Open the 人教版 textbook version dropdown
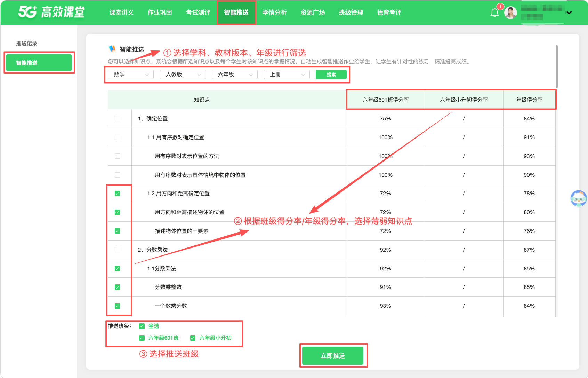 [183, 74]
